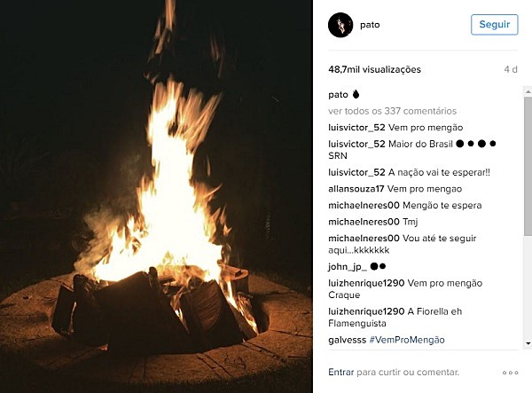Open michaelneres00 profile from Tmj comment
Image resolution: width=532 pixels, height=393 pixels.
364,222
